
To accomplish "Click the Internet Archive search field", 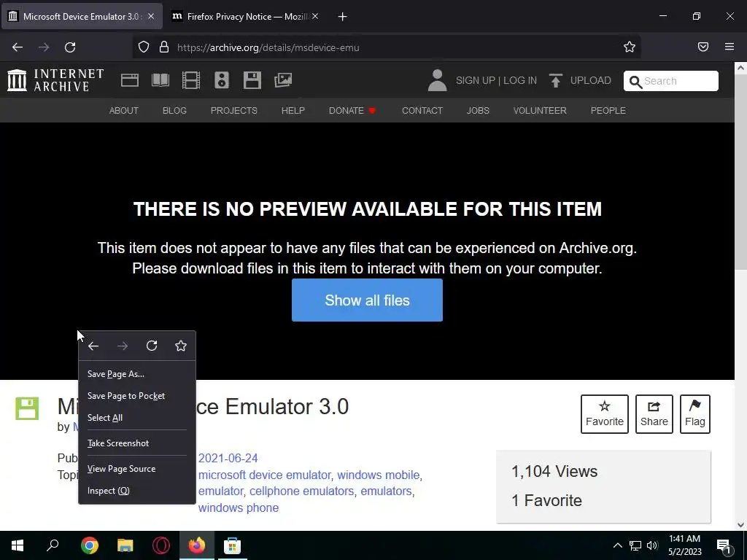I will pyautogui.click(x=671, y=81).
